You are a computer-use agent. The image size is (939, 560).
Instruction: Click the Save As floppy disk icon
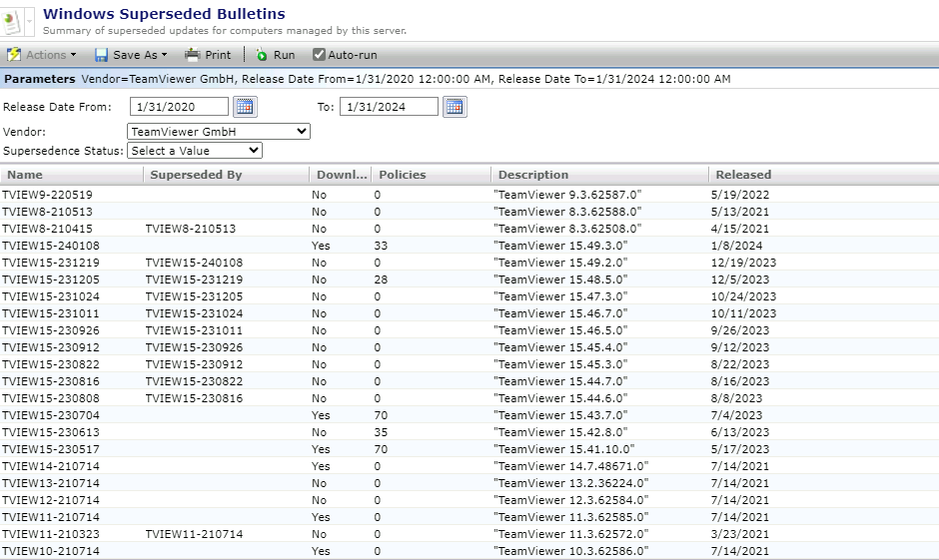pyautogui.click(x=101, y=55)
